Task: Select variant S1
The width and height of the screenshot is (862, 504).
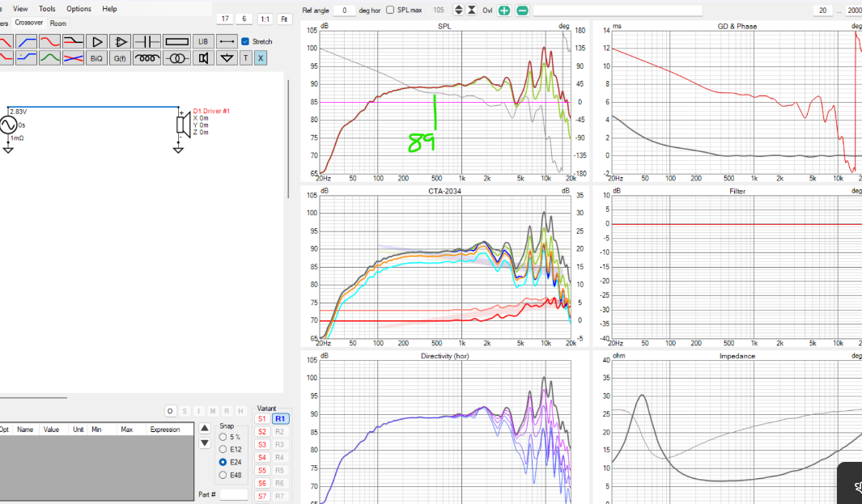Action: tap(262, 419)
